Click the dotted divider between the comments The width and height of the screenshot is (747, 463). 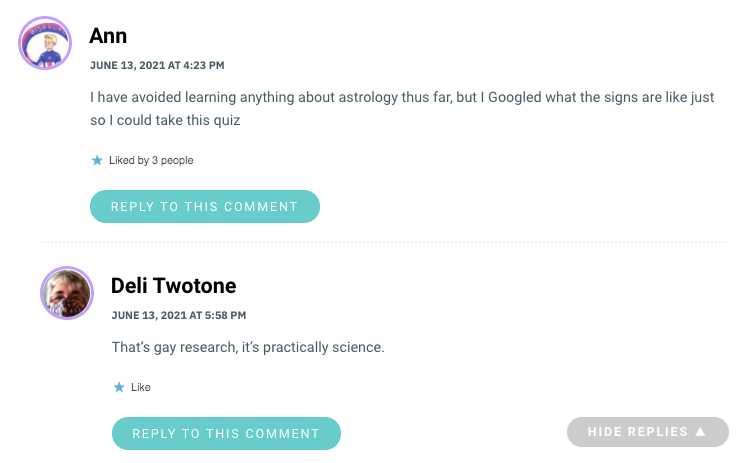383,242
